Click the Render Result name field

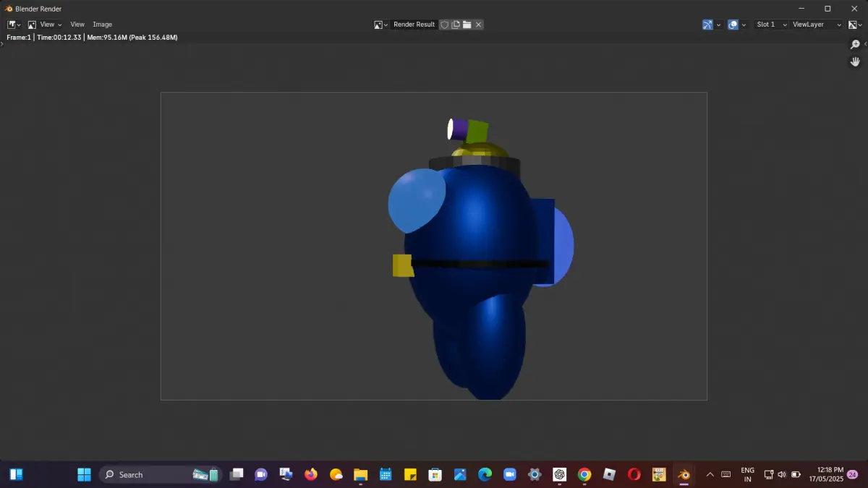pyautogui.click(x=414, y=25)
